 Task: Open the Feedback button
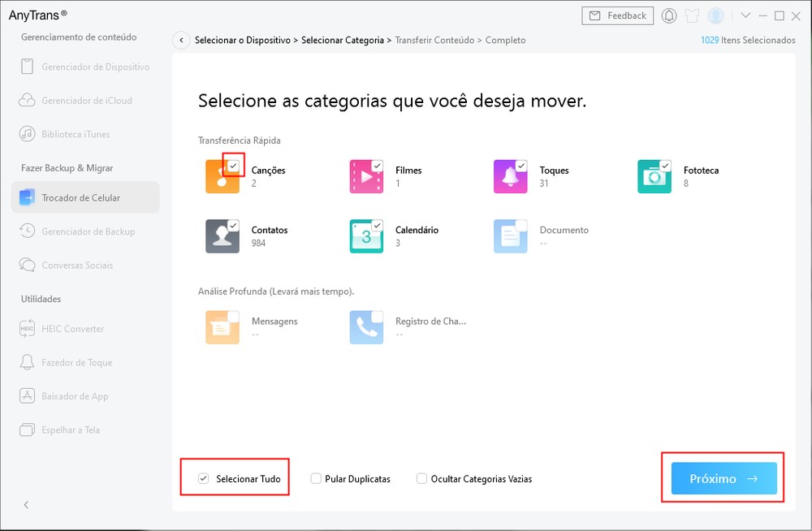(x=618, y=15)
